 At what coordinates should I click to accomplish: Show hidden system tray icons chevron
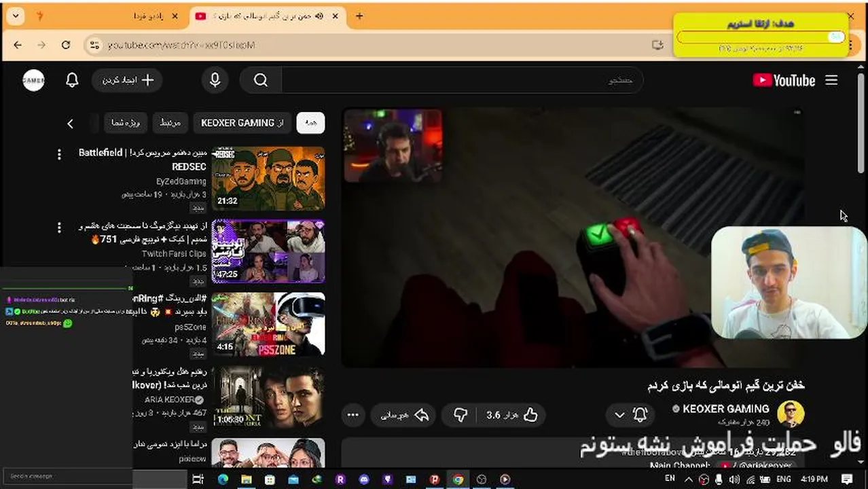[689, 479]
